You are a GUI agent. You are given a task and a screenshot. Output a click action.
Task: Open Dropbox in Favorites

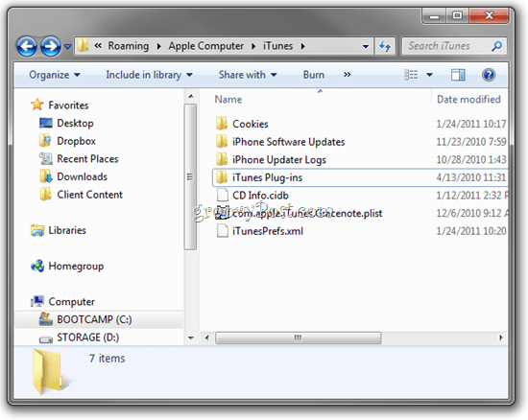tap(77, 141)
